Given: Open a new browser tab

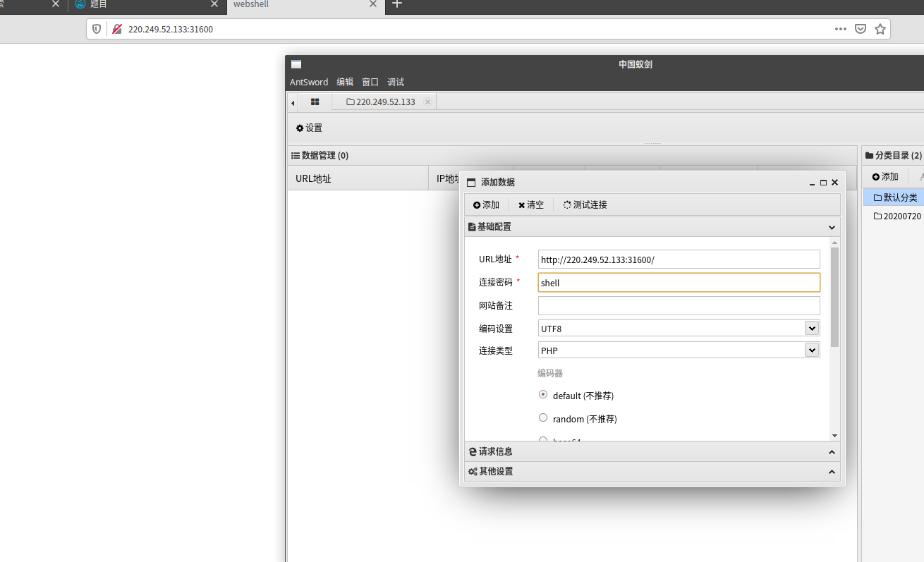Looking at the screenshot, I should [x=397, y=4].
